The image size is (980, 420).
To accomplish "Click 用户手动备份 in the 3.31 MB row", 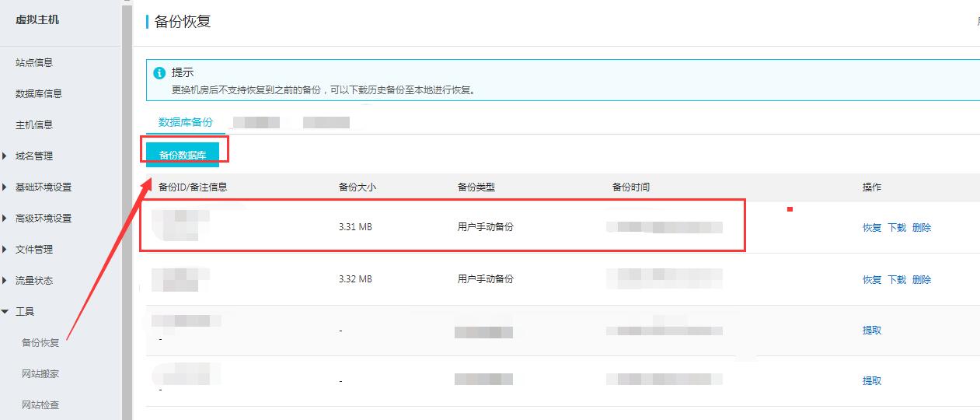I will coord(486,227).
